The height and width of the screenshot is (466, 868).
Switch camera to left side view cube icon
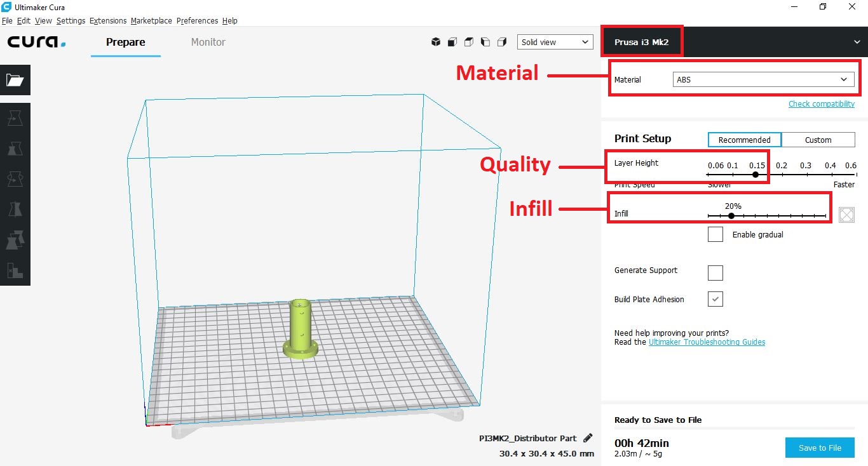[x=485, y=42]
